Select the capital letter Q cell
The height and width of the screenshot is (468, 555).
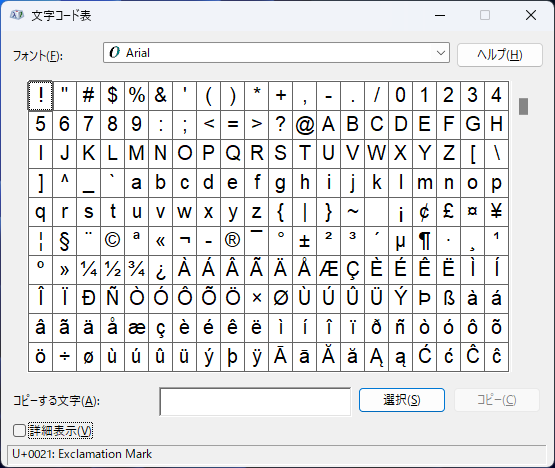click(233, 154)
